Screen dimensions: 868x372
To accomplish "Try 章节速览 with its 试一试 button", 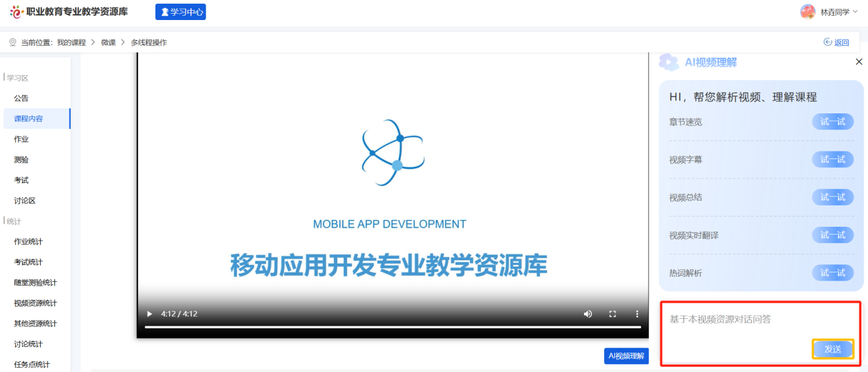I will pyautogui.click(x=833, y=121).
